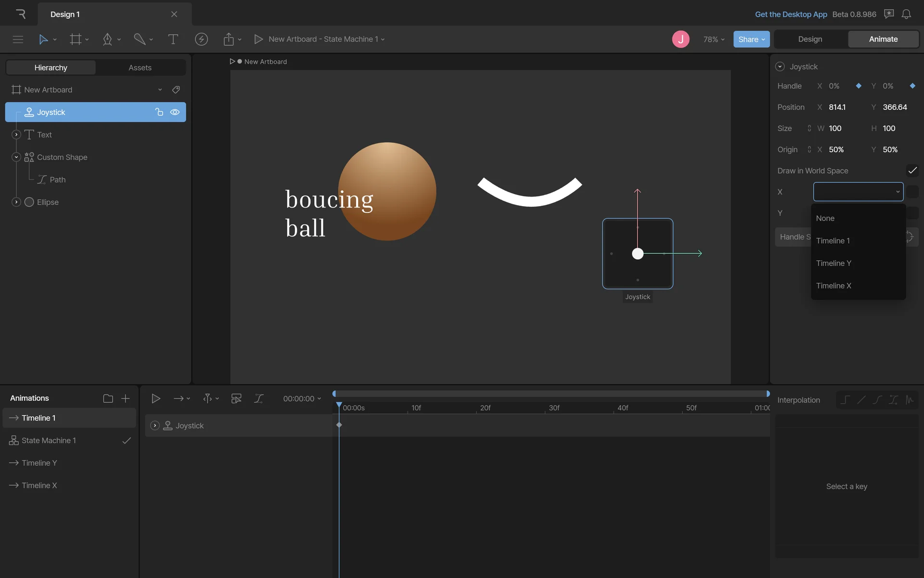Click Get the Desktop App link

pos(791,14)
